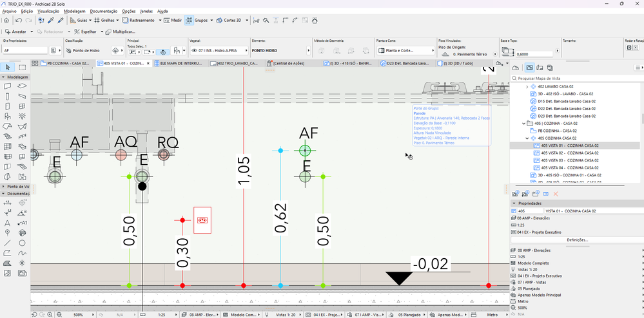The width and height of the screenshot is (644, 318).
Task: Open the Arrastar dropdown arrow
Action: [30, 32]
